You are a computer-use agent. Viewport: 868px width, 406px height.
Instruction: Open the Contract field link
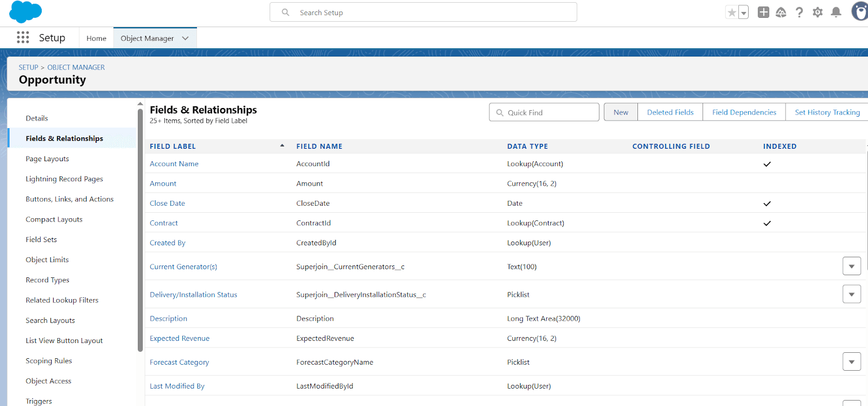coord(163,223)
